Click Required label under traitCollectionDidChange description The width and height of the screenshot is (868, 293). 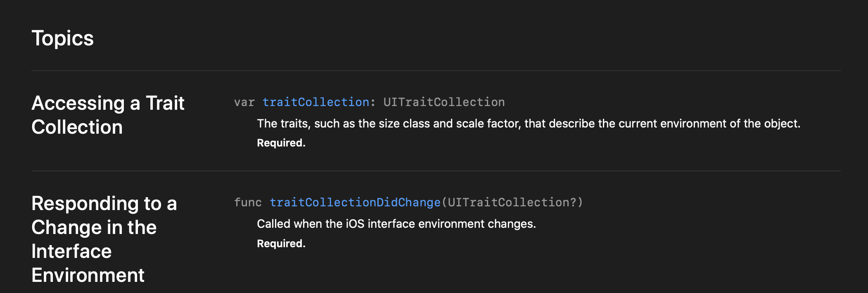pos(281,243)
